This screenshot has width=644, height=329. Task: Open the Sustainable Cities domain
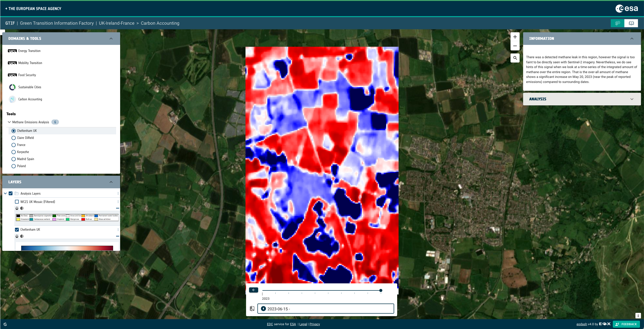point(29,87)
